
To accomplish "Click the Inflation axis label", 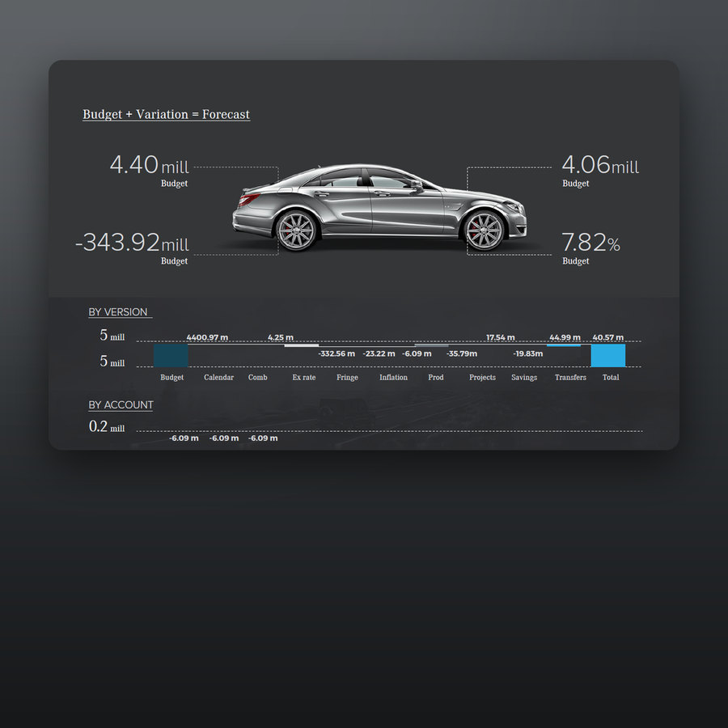I will pyautogui.click(x=393, y=378).
